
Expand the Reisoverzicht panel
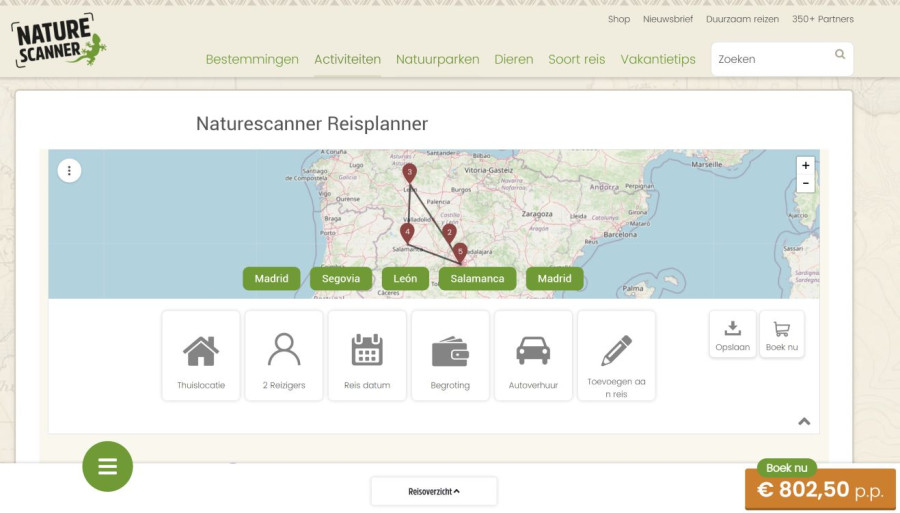point(434,492)
